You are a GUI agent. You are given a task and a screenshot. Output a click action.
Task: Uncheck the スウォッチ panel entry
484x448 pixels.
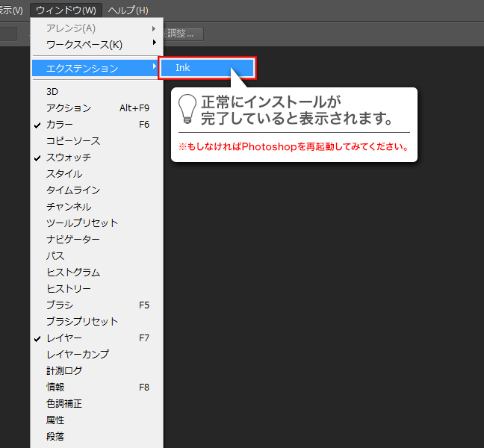(x=69, y=158)
